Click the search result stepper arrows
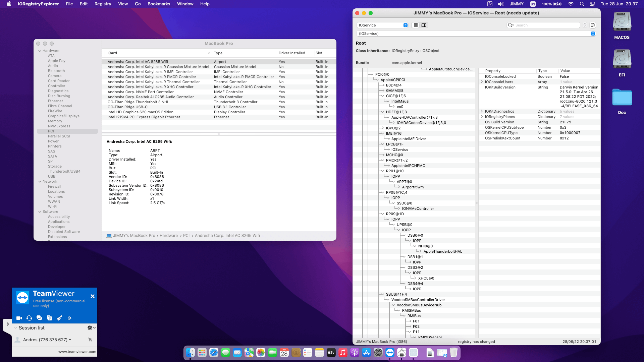 pos(585,25)
